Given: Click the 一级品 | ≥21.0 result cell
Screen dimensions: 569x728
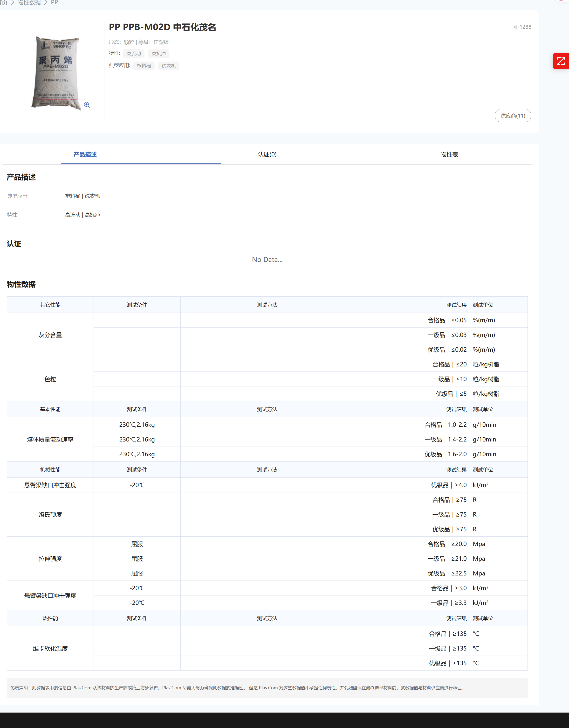Looking at the screenshot, I should click(x=412, y=559).
